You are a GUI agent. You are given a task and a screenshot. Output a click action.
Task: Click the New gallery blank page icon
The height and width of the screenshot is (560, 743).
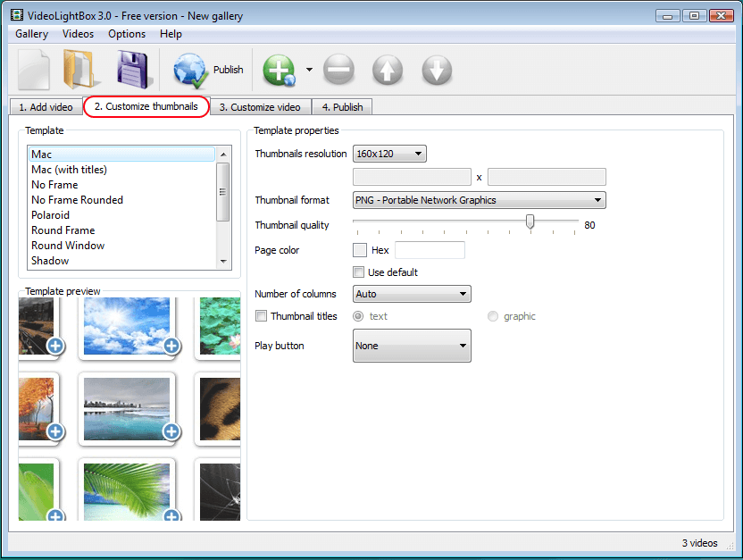tap(34, 71)
